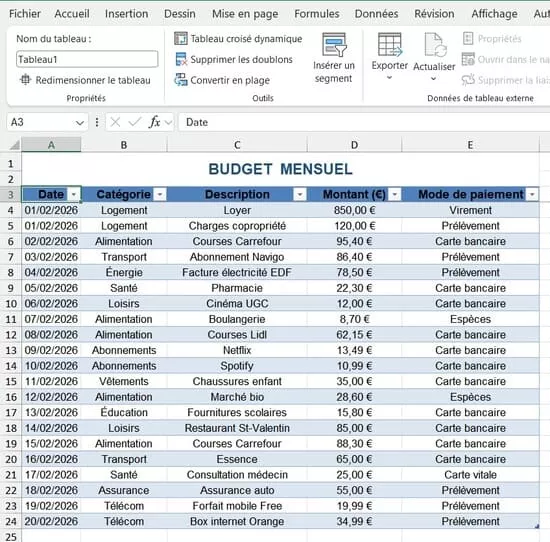
Task: Switch to the Mise en page tab
Action: pos(245,14)
